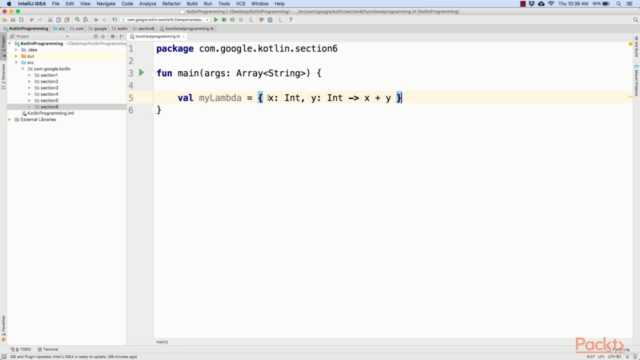Click Scroll from Source icon in Project panel
This screenshot has height=360, width=640.
pyautogui.click(x=96, y=36)
